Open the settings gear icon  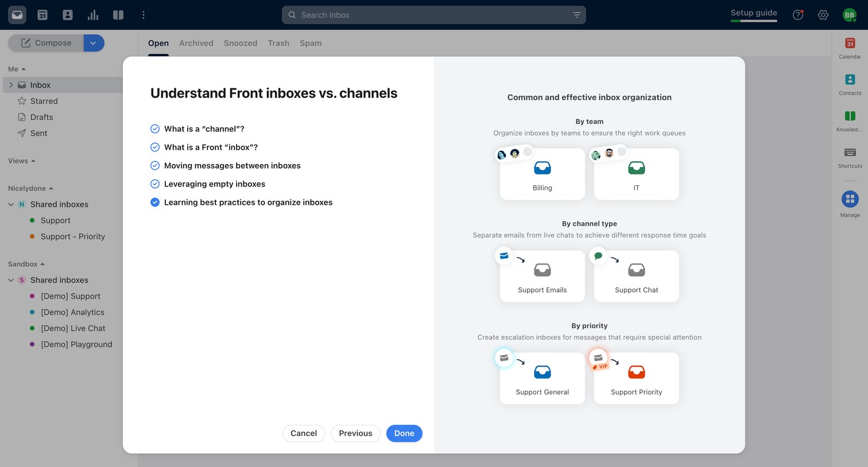pos(823,15)
